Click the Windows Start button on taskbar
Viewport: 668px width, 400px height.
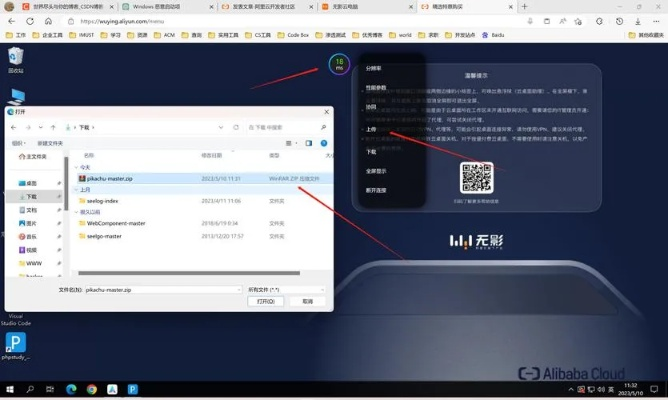point(10,389)
